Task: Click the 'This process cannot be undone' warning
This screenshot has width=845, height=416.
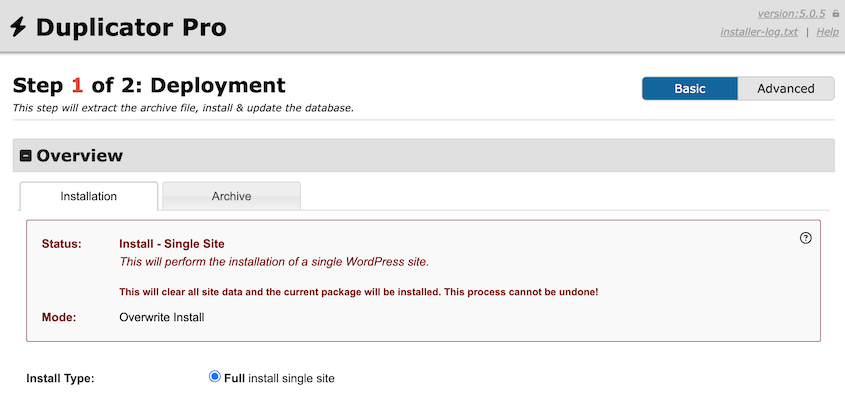Action: (x=520, y=292)
